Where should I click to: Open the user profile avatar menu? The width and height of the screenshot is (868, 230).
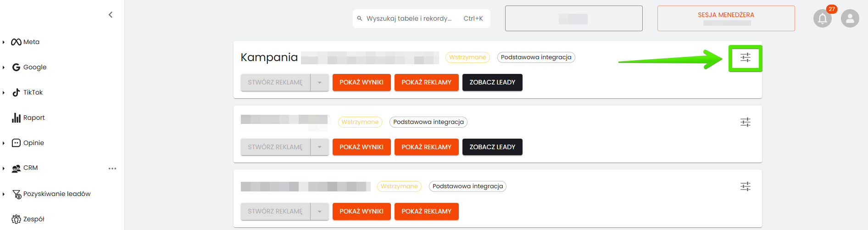click(850, 19)
